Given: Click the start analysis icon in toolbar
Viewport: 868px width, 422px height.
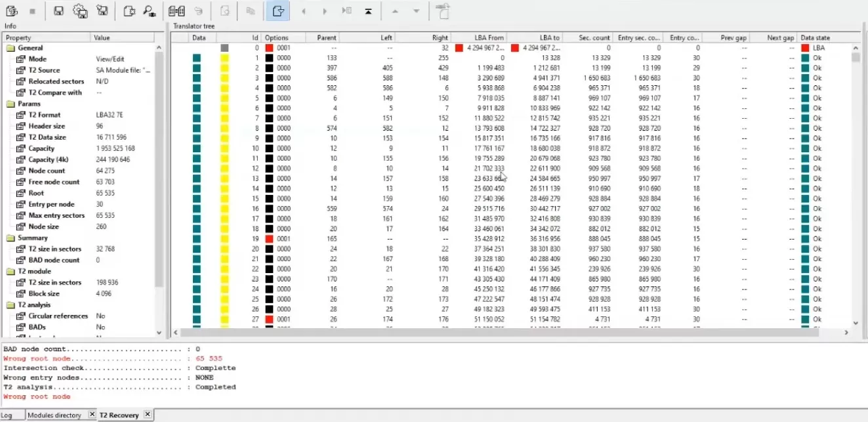Looking at the screenshot, I should pos(11,11).
